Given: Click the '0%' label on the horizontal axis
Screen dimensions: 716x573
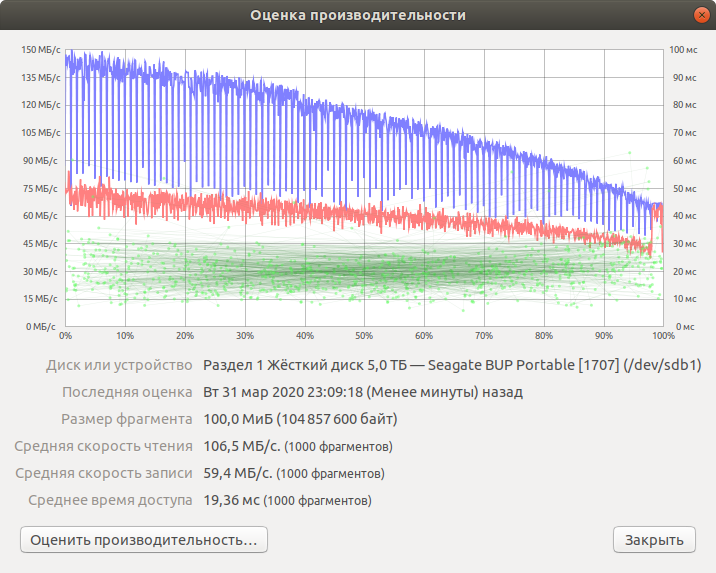Looking at the screenshot, I should click(x=65, y=336).
